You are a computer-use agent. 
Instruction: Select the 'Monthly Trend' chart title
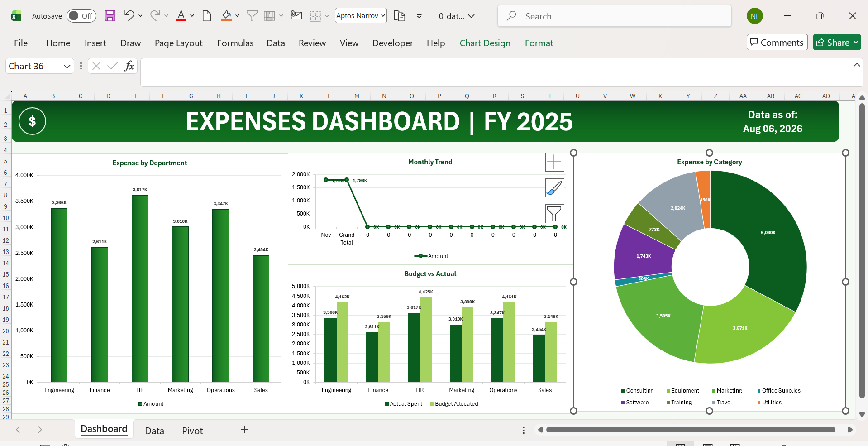[x=430, y=162]
